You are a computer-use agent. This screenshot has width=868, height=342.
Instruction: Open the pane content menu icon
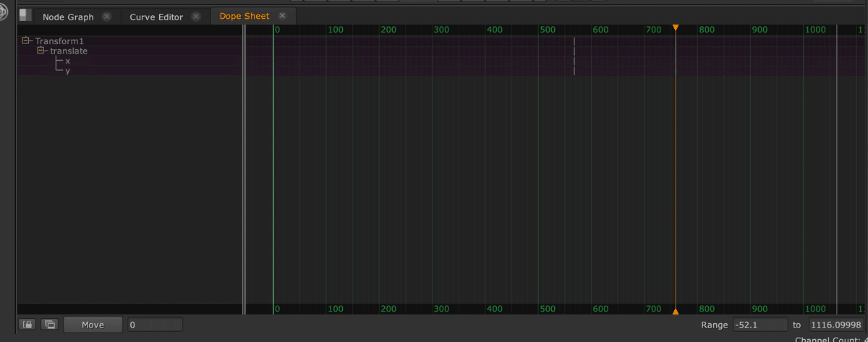pos(25,15)
